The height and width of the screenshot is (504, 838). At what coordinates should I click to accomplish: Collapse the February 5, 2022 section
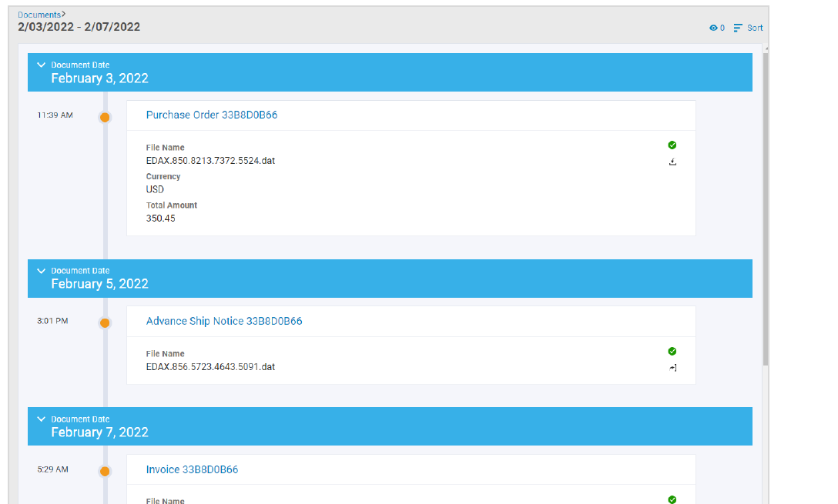pyautogui.click(x=41, y=271)
